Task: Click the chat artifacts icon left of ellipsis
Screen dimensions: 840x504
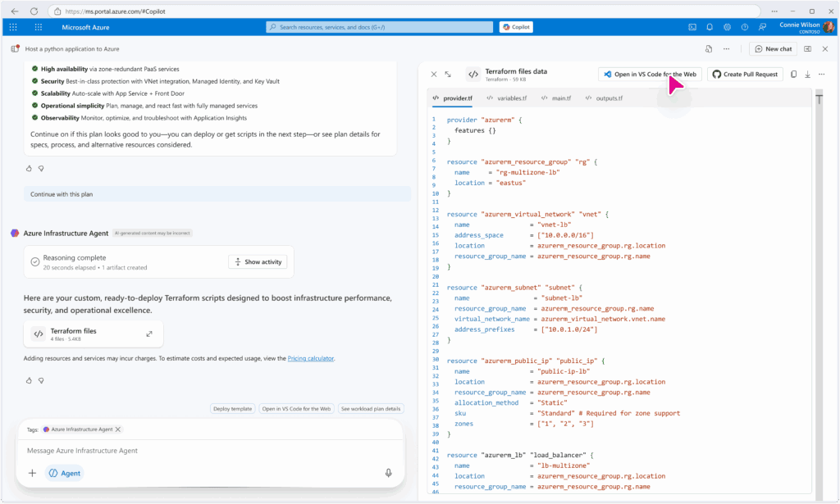Action: [709, 48]
